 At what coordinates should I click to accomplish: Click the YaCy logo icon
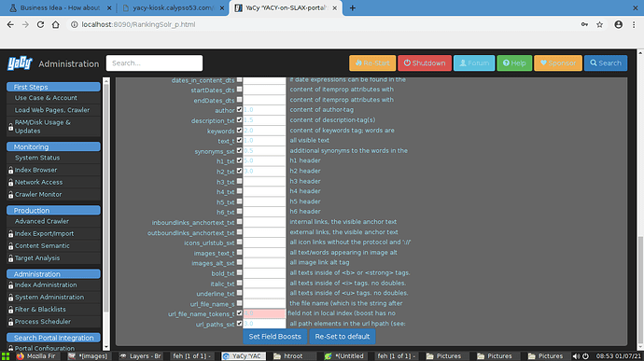tap(20, 63)
